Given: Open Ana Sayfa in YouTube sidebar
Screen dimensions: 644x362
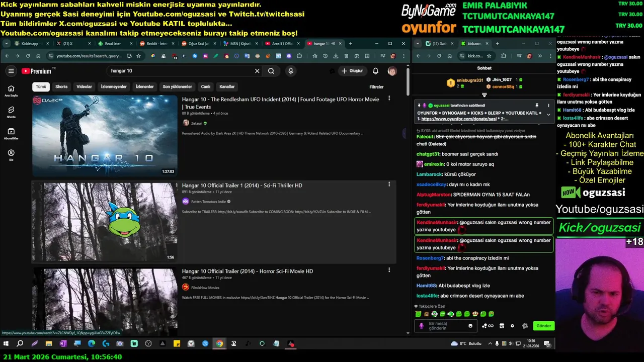Looking at the screenshot, I should (x=11, y=91).
